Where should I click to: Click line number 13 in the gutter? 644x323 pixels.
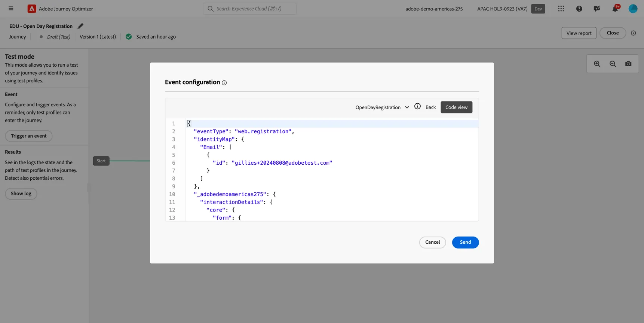[172, 218]
